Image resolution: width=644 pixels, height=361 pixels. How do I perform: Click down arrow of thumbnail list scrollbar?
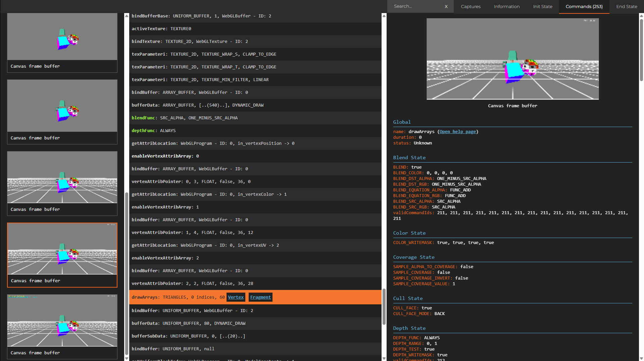[x=127, y=358]
